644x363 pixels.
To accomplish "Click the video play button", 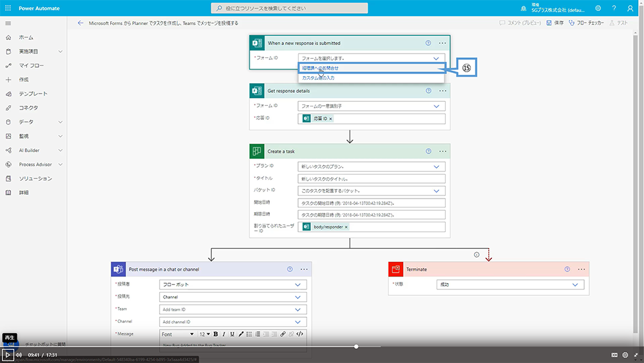I will (x=8, y=355).
